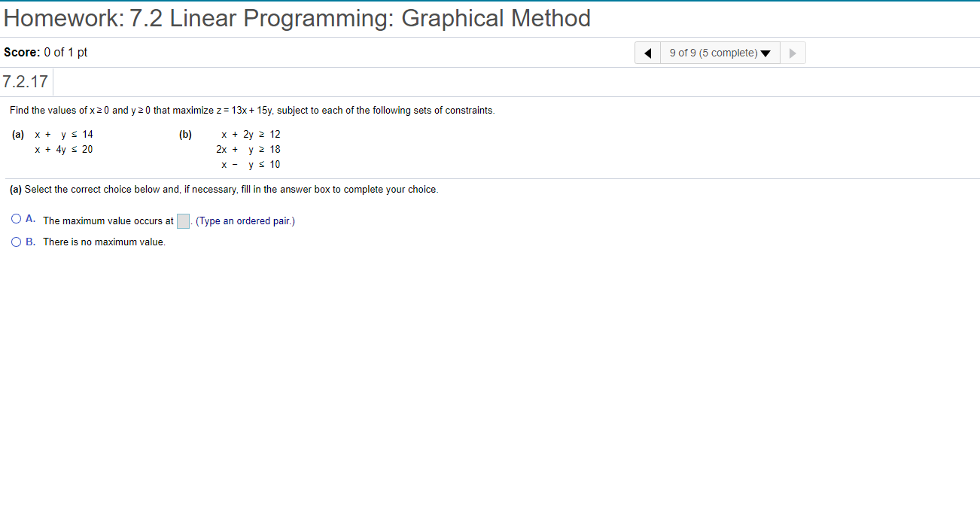Image resolution: width=980 pixels, height=523 pixels.
Task: Expand the black triangle in the question dropdown
Action: 765,53
